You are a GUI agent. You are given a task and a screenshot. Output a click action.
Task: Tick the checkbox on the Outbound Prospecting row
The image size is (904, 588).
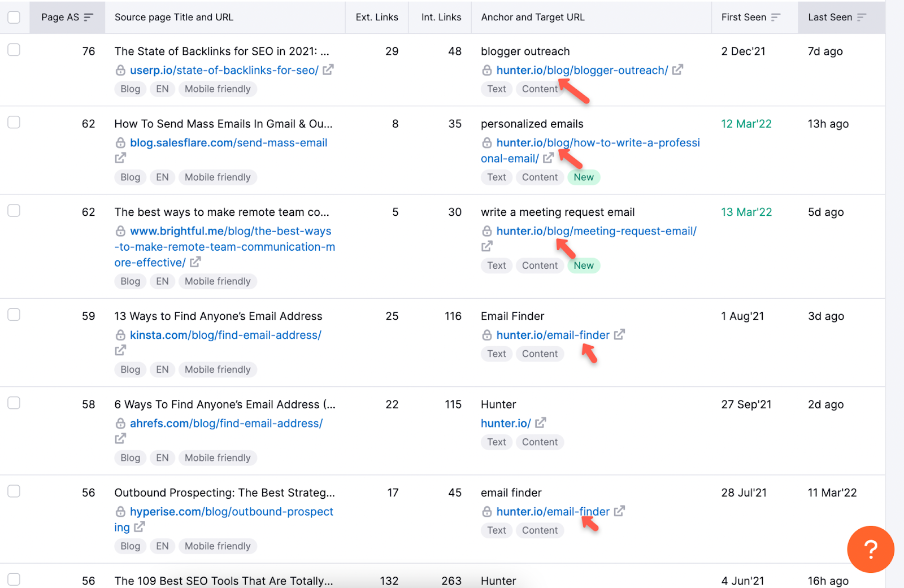[14, 491]
